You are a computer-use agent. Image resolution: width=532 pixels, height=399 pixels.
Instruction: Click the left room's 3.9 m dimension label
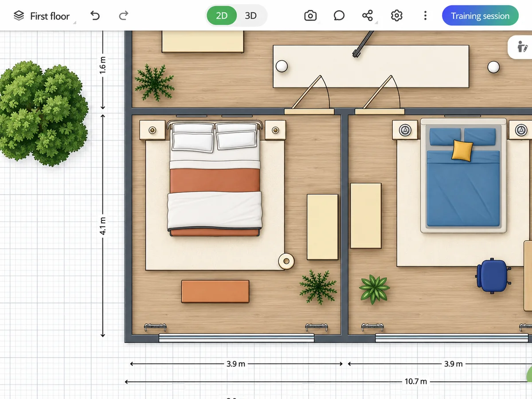236,364
